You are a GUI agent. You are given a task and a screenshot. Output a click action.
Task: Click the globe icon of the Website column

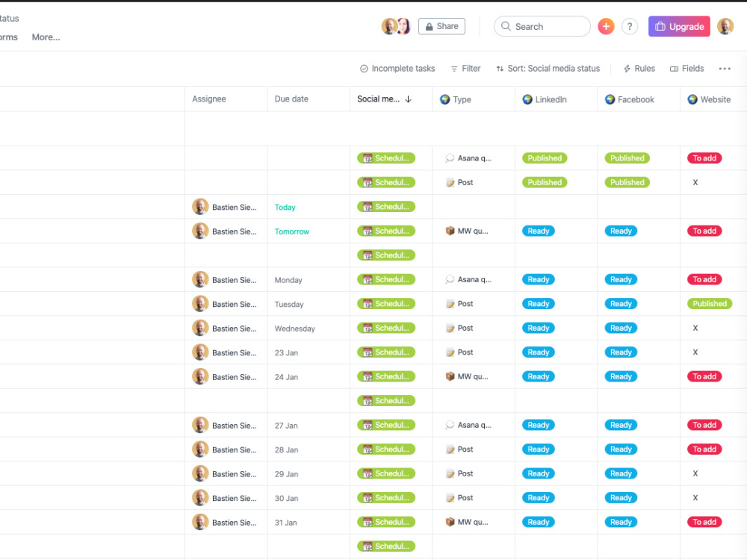coord(692,99)
